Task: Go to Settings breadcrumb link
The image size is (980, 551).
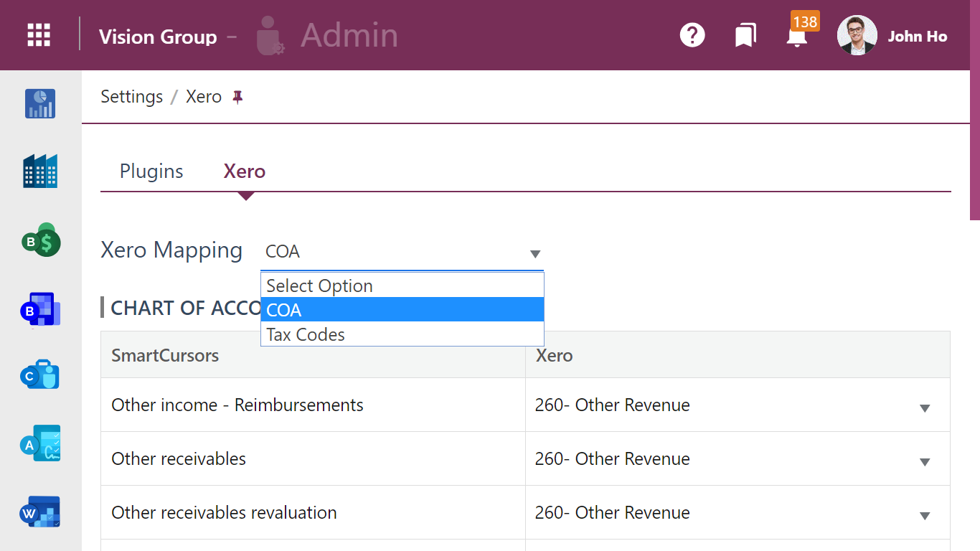Action: pyautogui.click(x=132, y=97)
